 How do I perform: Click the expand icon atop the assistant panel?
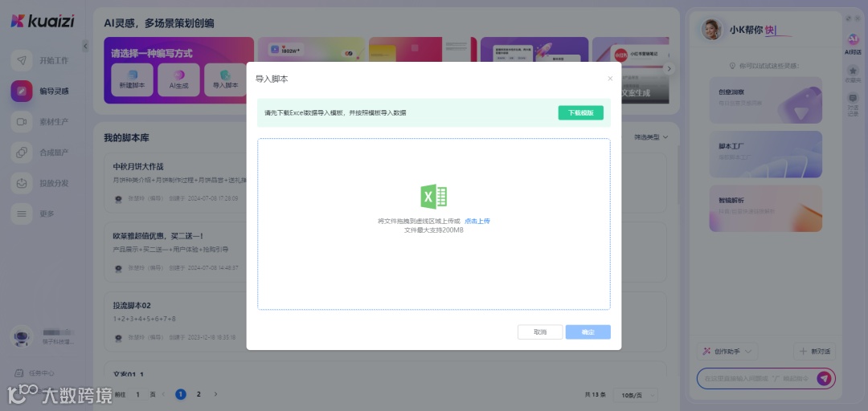(x=848, y=18)
